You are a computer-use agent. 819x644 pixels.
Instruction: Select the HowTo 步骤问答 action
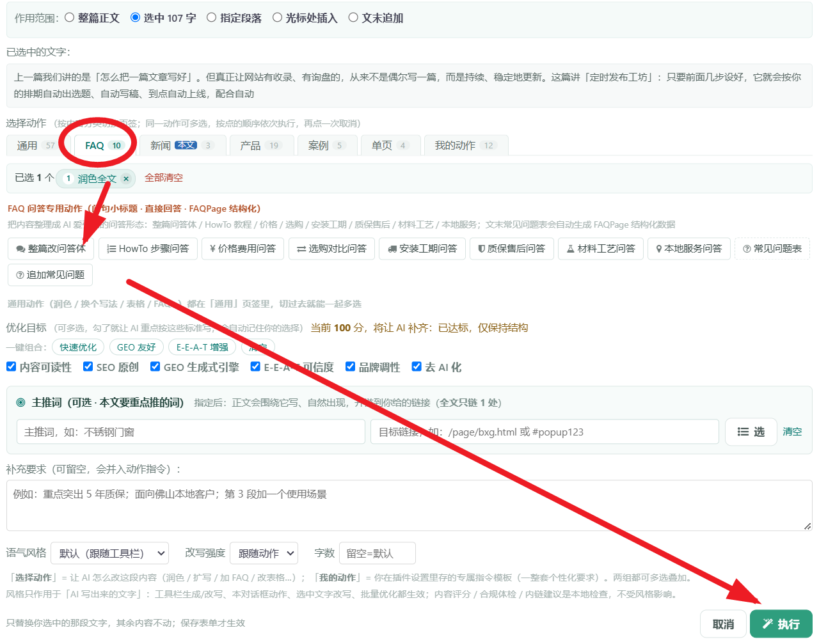(148, 249)
